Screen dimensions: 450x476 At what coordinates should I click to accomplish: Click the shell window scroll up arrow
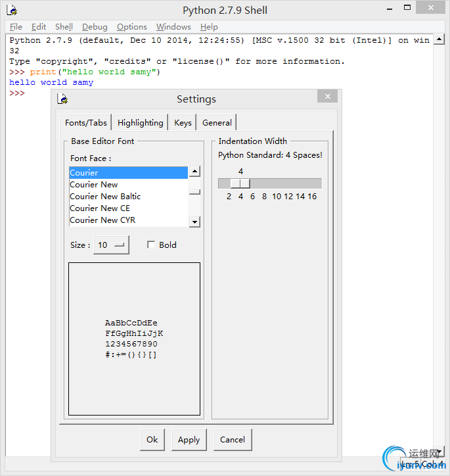pyautogui.click(x=439, y=39)
